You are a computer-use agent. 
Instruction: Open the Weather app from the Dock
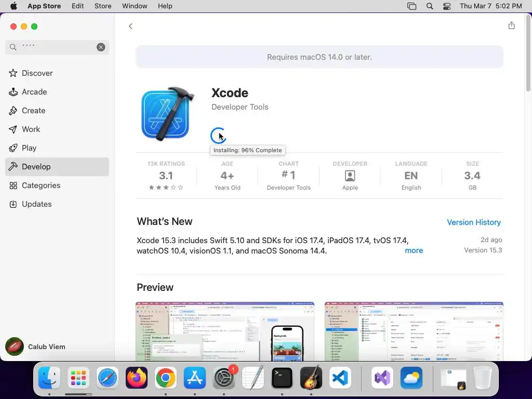click(x=411, y=378)
